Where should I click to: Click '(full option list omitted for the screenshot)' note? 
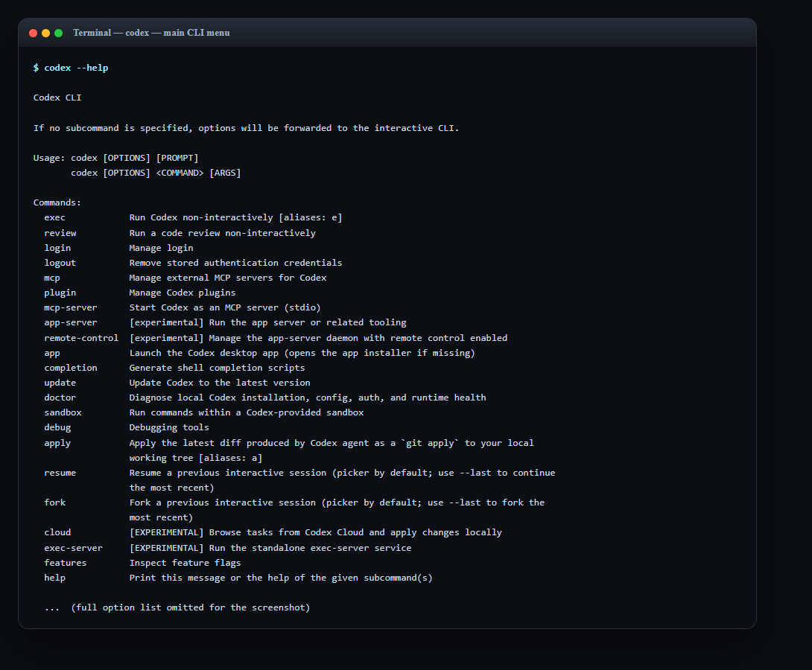(x=191, y=607)
